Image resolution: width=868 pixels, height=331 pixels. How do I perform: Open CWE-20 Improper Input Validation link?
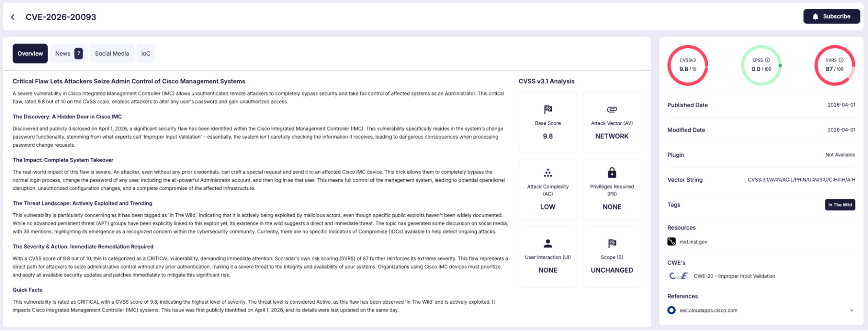pyautogui.click(x=734, y=276)
